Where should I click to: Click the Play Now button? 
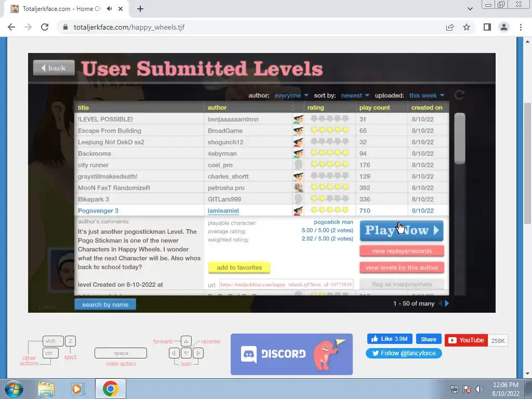pos(402,231)
